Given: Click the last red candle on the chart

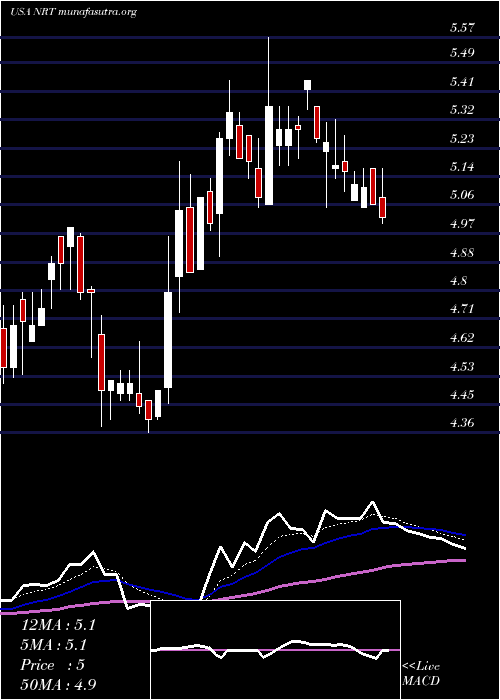Looking at the screenshot, I should [x=383, y=207].
